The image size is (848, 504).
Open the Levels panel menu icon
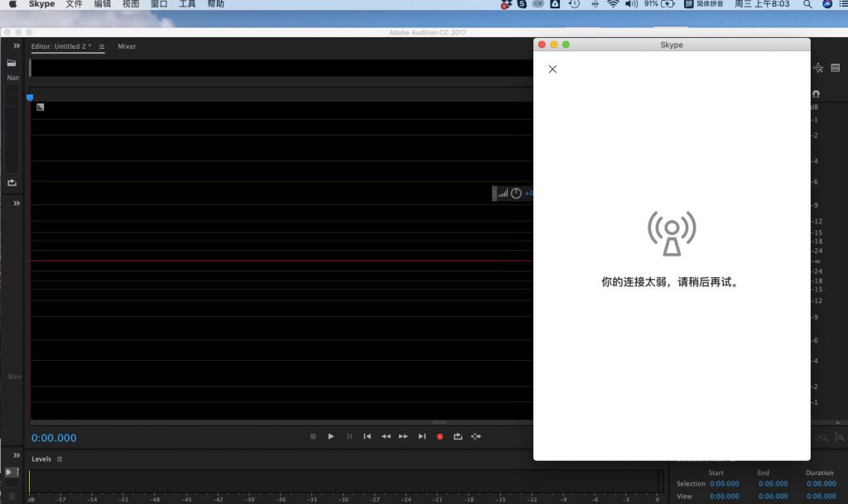(x=60, y=459)
